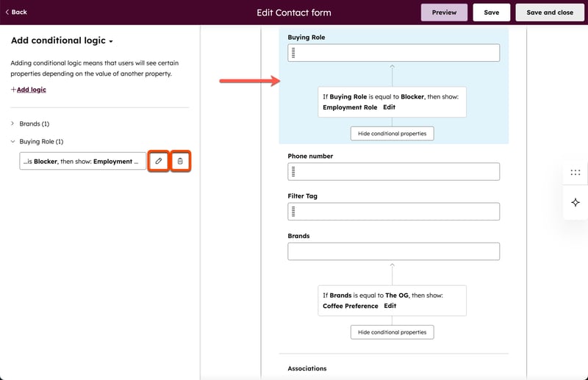This screenshot has height=380, width=588.
Task: Hide conditional properties under Buying Role
Action: pos(392,134)
